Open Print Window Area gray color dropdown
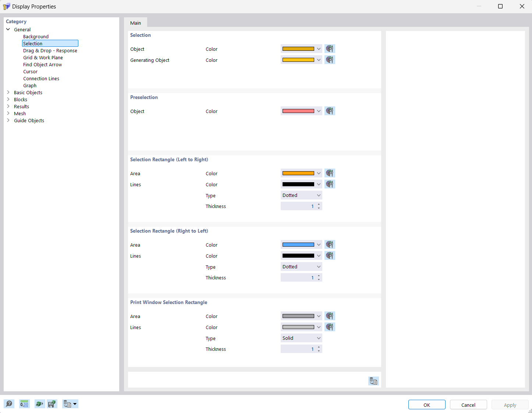Screen dimensions: 532x413 point(301,316)
